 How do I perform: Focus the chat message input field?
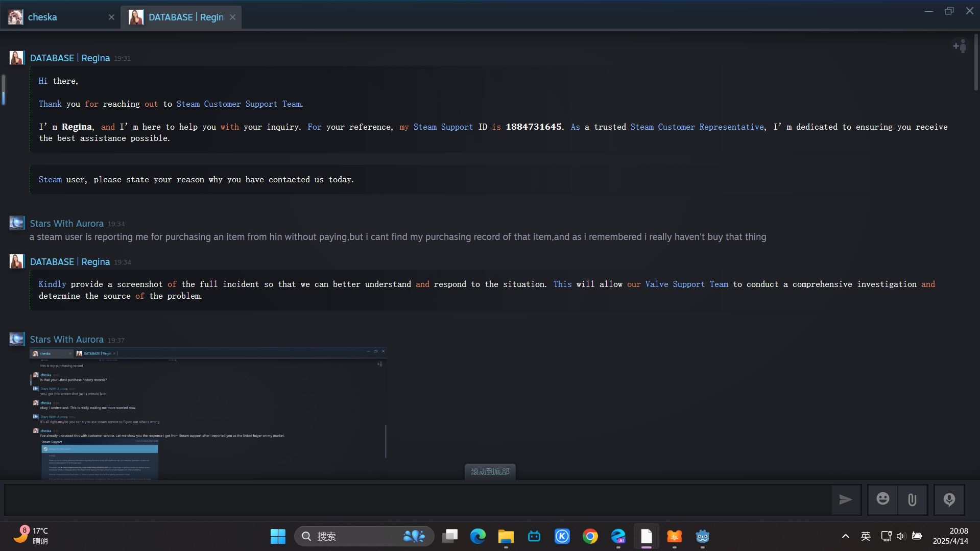point(417,499)
